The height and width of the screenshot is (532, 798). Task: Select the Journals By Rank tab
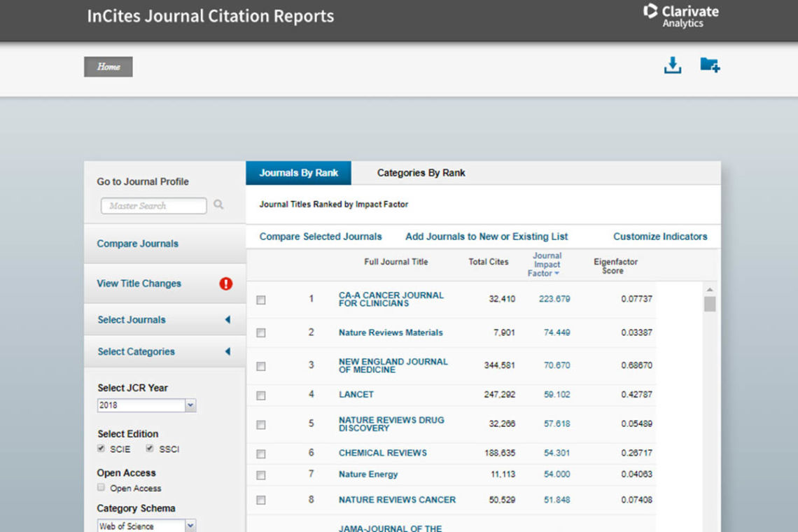(298, 173)
